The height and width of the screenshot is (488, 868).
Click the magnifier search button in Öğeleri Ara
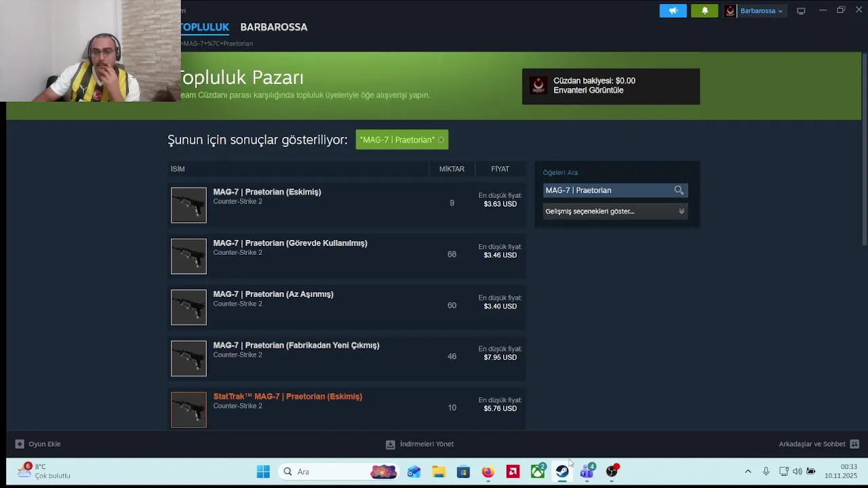[679, 190]
